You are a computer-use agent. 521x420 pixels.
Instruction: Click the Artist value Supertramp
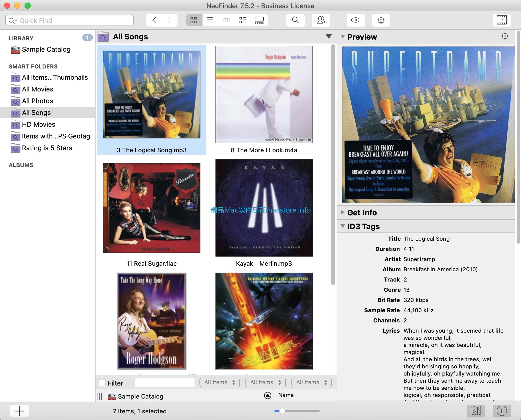[419, 259]
